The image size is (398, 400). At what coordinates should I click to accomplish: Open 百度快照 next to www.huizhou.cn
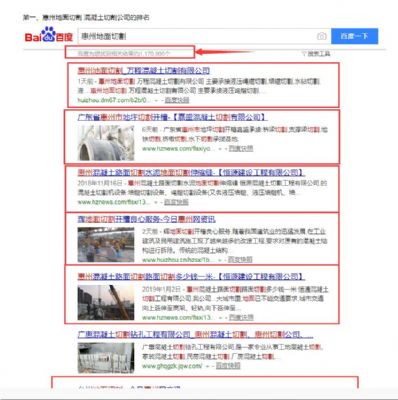coord(240,260)
